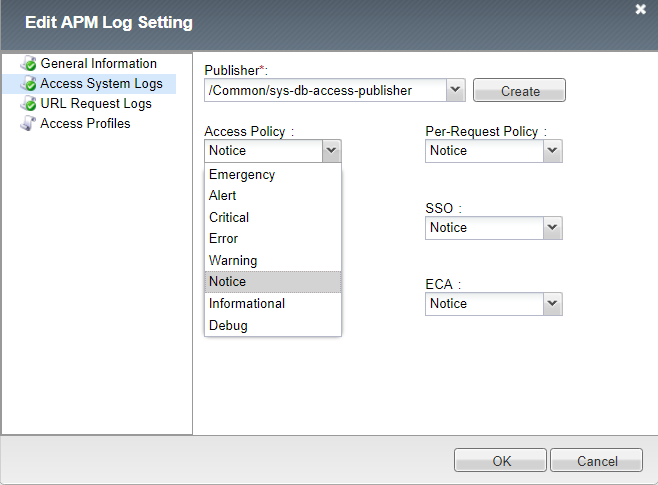Collapse the Access Policy dropdown

(332, 150)
